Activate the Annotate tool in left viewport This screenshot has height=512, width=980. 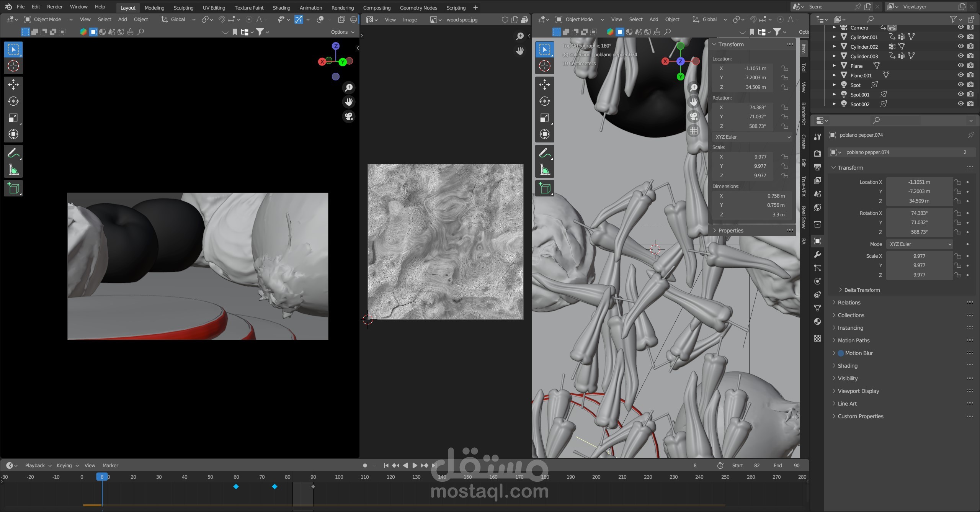(13, 153)
